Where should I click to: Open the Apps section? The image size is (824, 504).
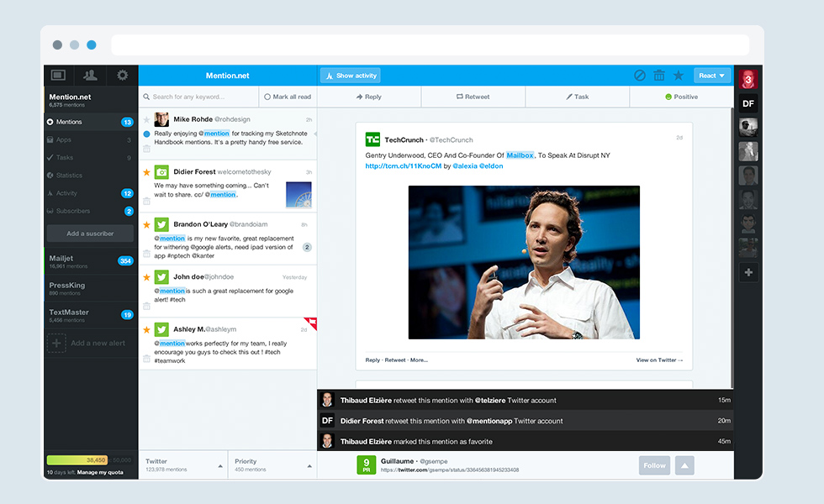click(91, 139)
